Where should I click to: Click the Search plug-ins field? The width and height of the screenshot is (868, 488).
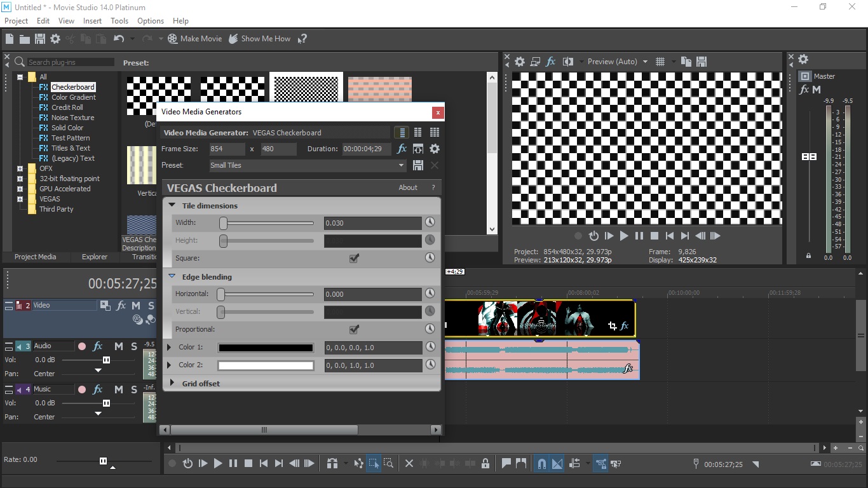pos(71,62)
